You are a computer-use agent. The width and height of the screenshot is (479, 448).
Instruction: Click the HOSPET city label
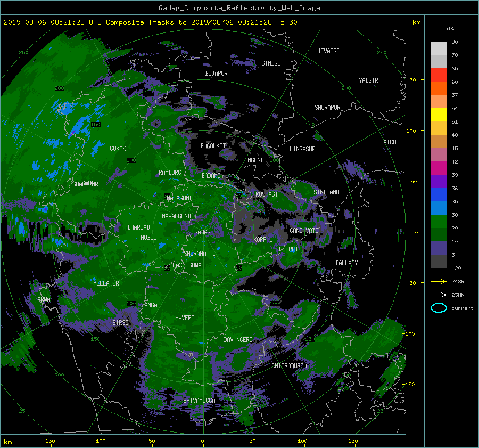pos(288,249)
